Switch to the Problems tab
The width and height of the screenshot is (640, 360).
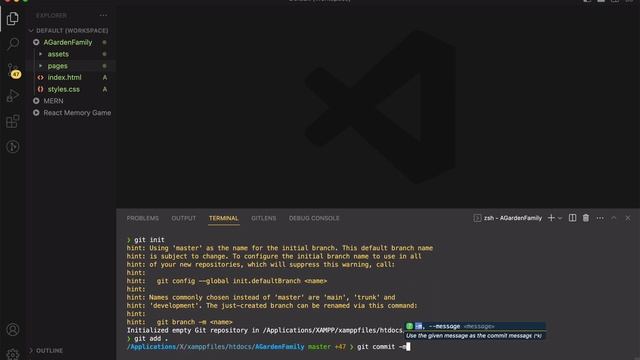pyautogui.click(x=142, y=218)
